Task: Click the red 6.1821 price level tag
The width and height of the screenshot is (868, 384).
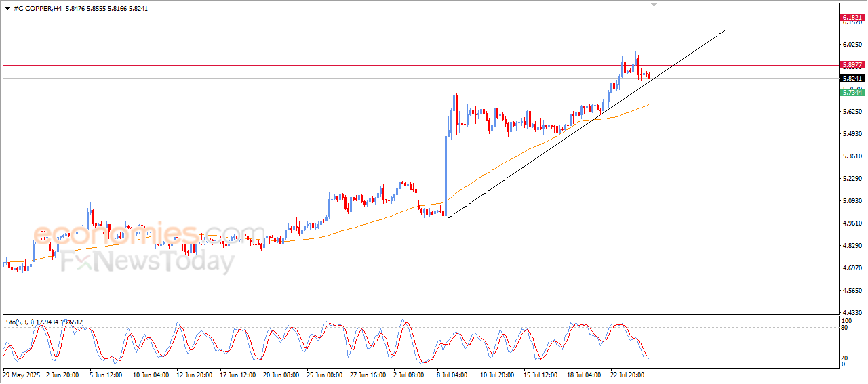Action: 851,17
